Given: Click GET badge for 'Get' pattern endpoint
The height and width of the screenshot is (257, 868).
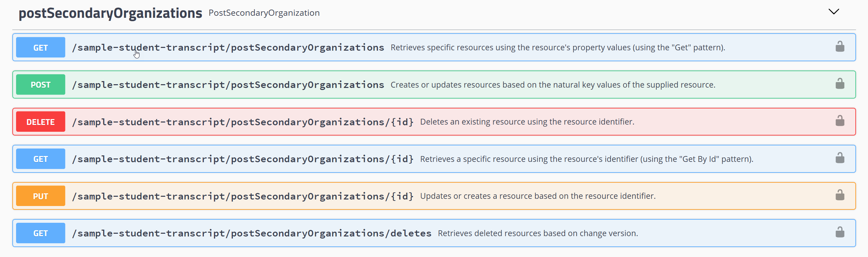Looking at the screenshot, I should pos(41,47).
